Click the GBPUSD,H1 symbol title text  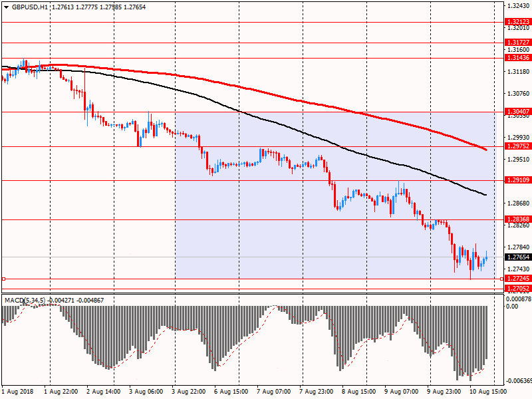tap(29, 7)
